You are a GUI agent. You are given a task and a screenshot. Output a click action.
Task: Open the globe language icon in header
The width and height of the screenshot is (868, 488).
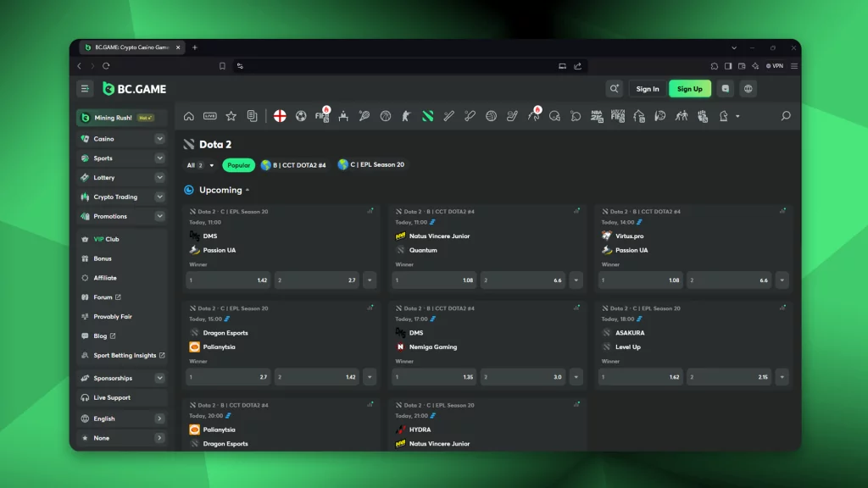[748, 88]
